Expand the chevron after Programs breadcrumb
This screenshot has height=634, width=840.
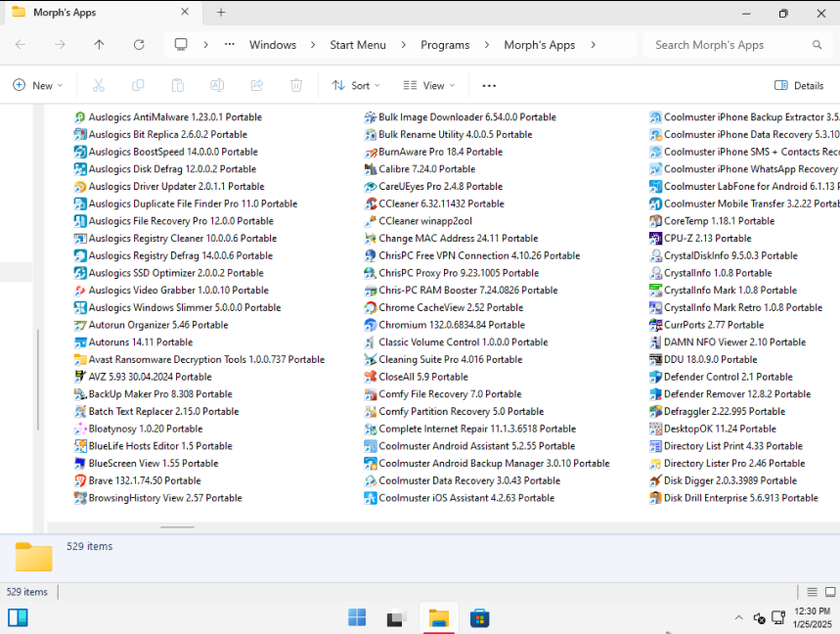point(486,45)
